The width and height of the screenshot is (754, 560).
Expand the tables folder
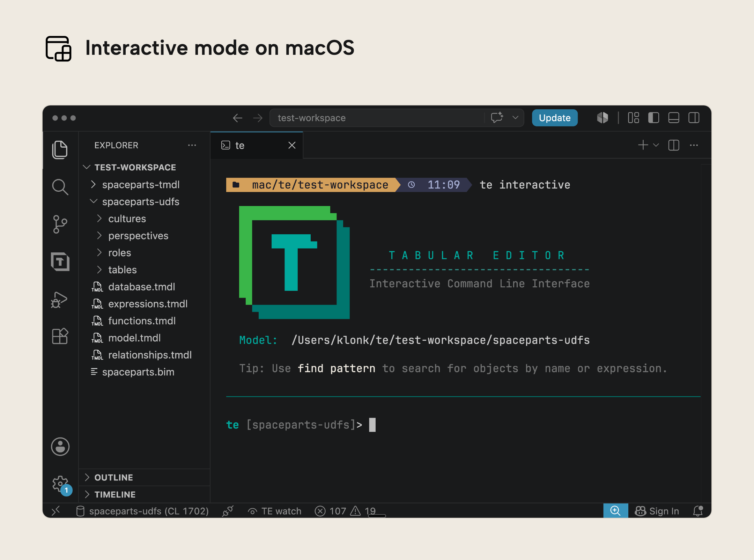coord(144,270)
